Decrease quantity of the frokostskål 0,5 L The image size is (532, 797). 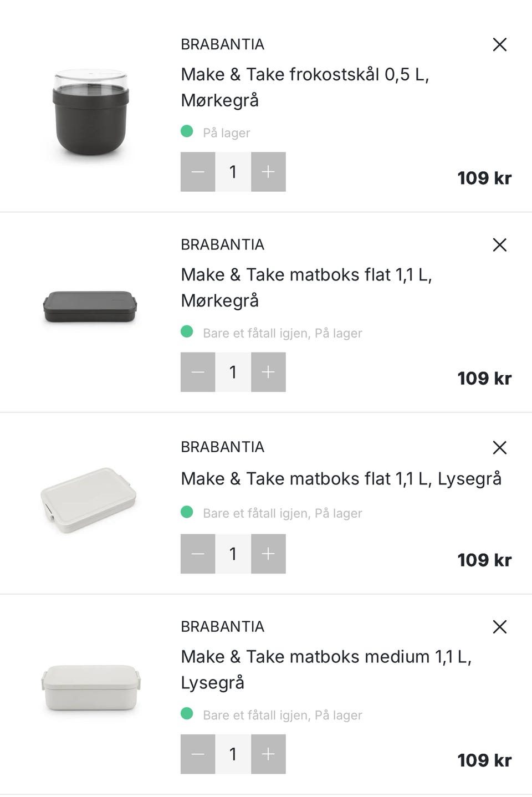click(198, 172)
